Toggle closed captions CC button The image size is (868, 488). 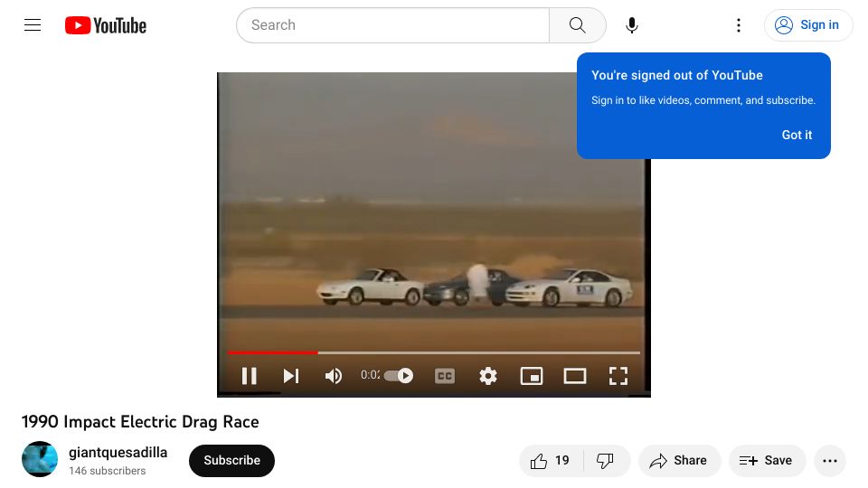tap(445, 376)
